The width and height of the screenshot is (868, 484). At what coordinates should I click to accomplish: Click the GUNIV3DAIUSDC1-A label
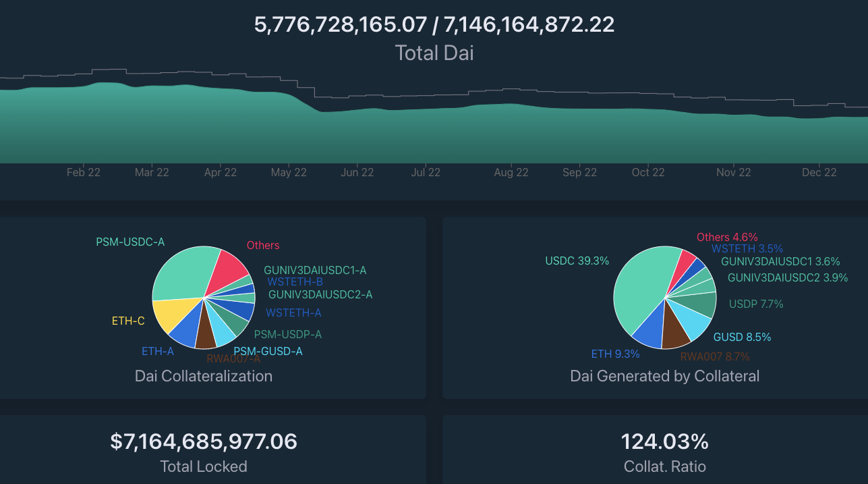(315, 270)
